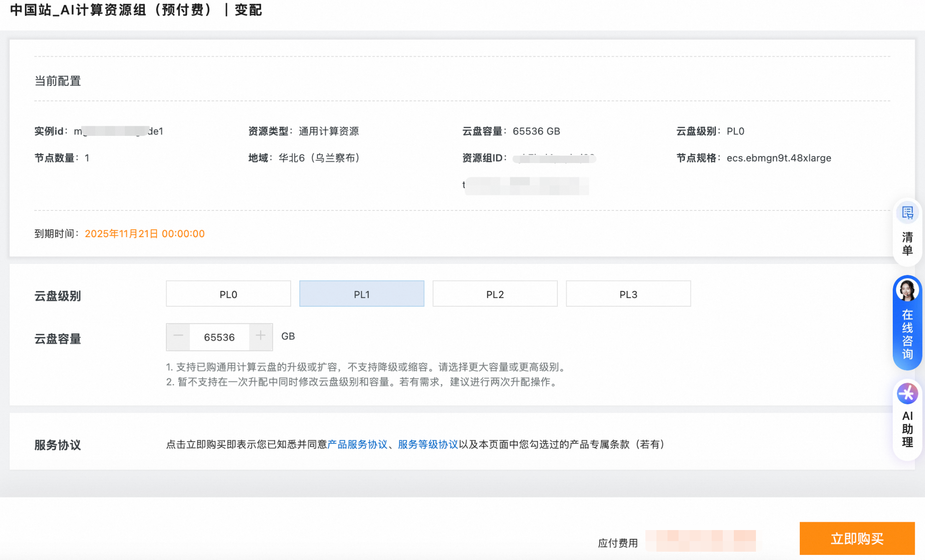This screenshot has width=925, height=560.
Task: Choose PL2 disk level option
Action: 495,294
